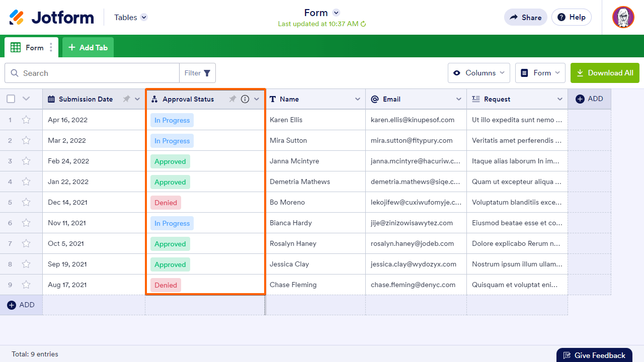The width and height of the screenshot is (644, 362).
Task: Star the Mar 2, 2022 entry
Action: point(26,140)
